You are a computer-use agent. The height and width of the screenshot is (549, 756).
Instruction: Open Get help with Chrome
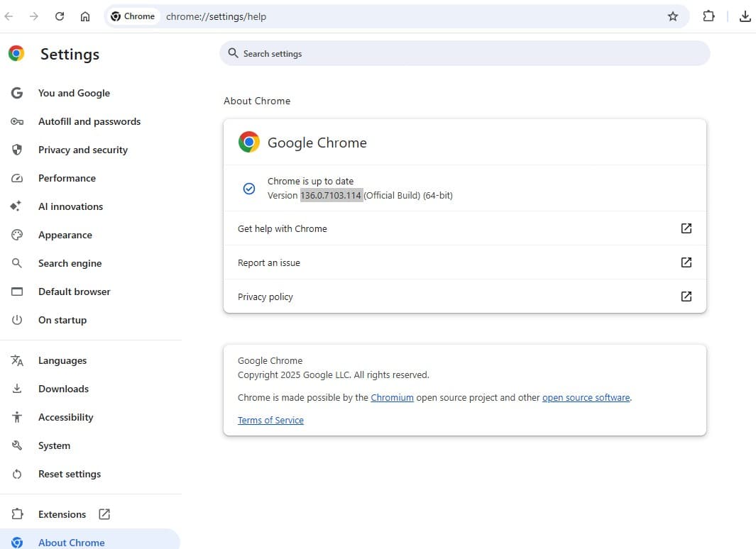tap(465, 228)
